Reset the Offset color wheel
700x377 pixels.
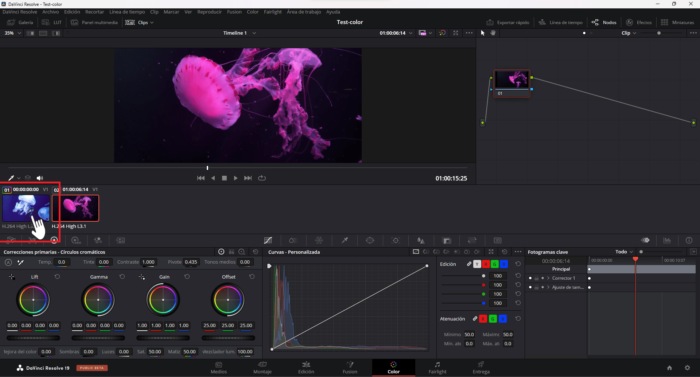pos(252,277)
